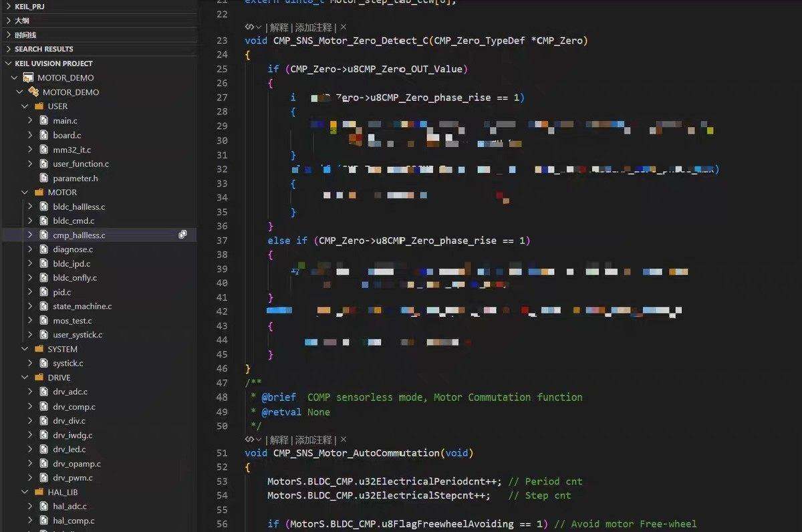This screenshot has width=802, height=532.
Task: Expand the 大纲 outline section
Action: [x=8, y=21]
